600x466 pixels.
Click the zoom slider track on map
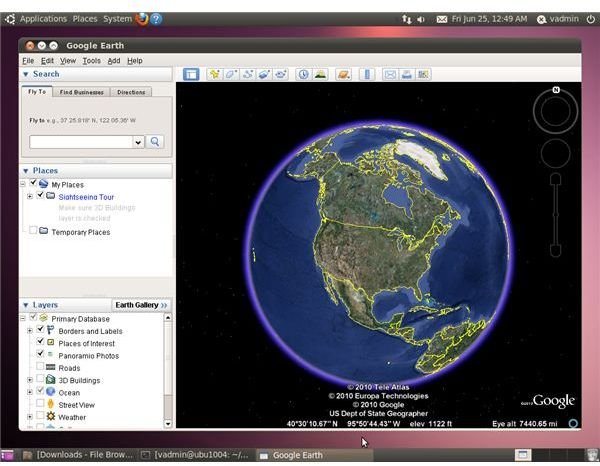(x=556, y=214)
